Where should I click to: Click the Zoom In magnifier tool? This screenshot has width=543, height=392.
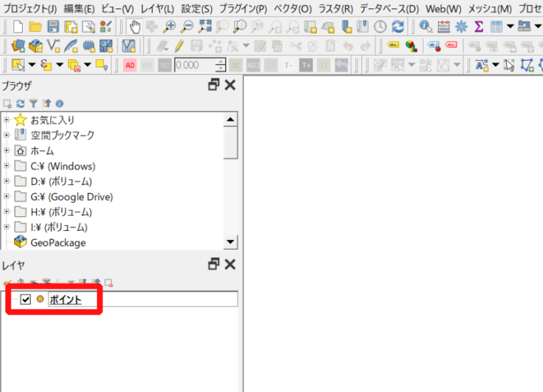(x=170, y=27)
